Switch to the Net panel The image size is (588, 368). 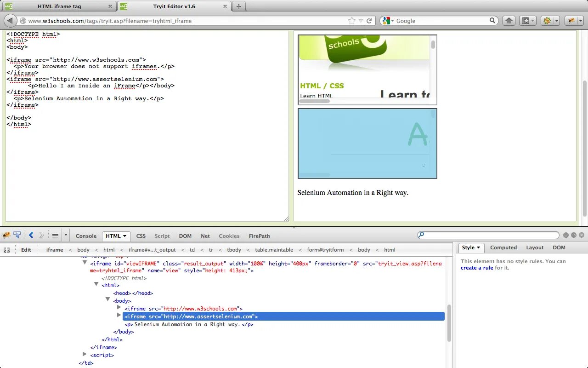205,236
